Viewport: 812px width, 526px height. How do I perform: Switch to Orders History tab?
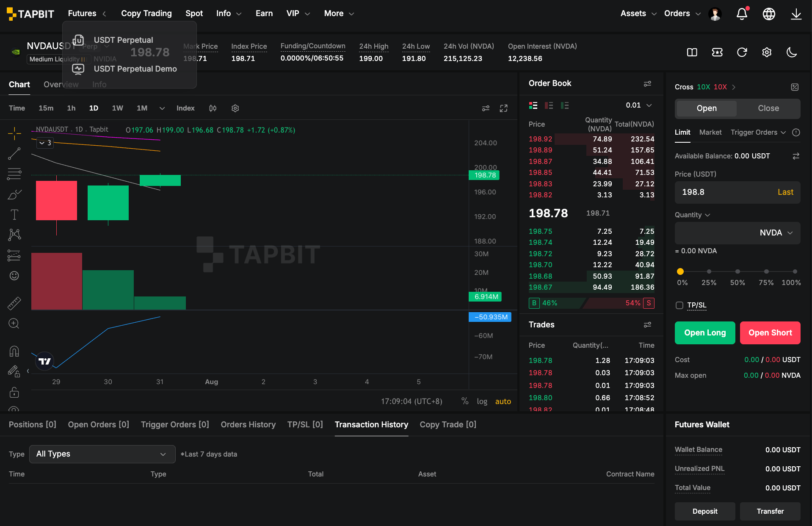248,425
